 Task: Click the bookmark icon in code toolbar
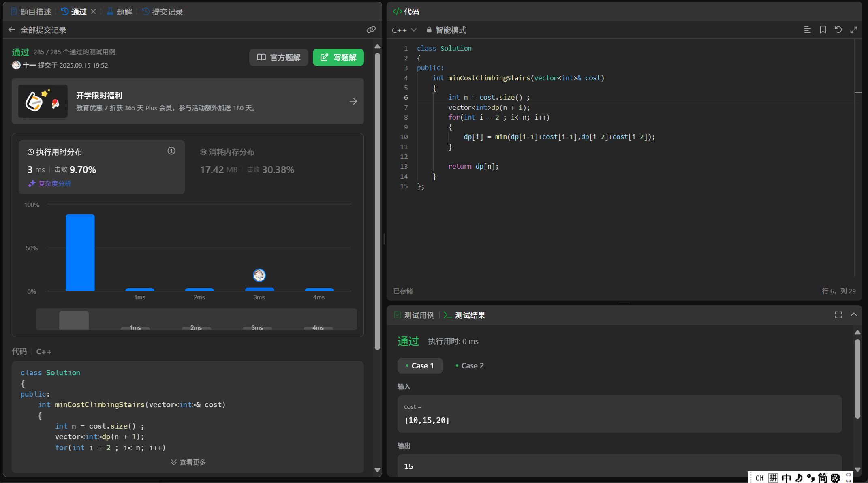(x=823, y=30)
